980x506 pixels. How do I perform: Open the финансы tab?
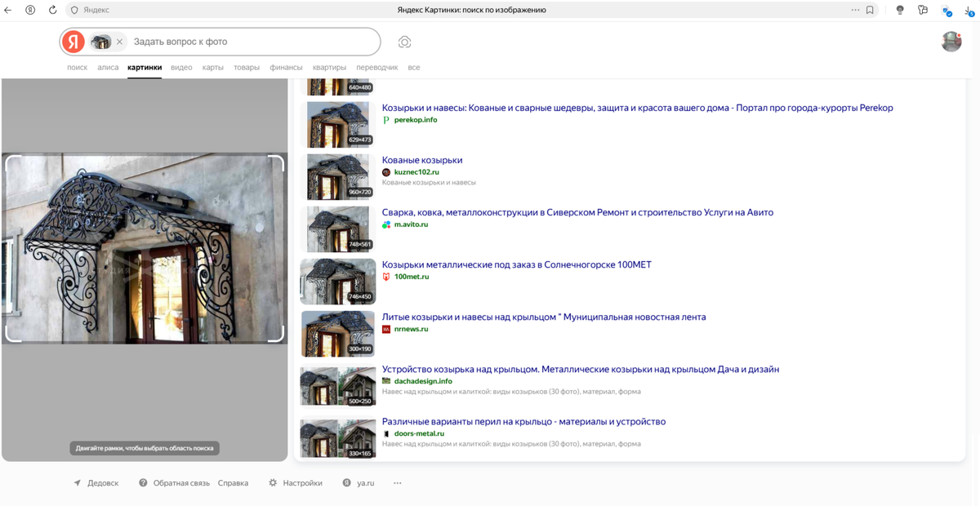[286, 68]
